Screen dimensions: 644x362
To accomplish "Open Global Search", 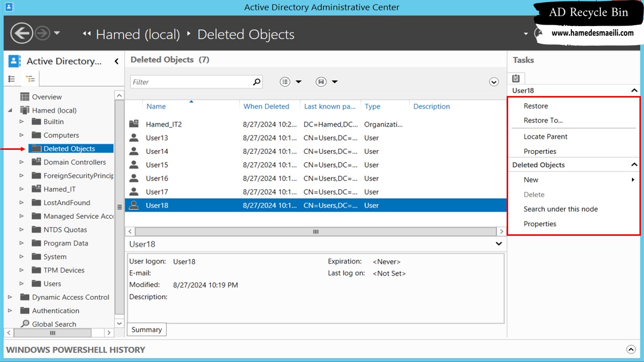I will pyautogui.click(x=54, y=324).
